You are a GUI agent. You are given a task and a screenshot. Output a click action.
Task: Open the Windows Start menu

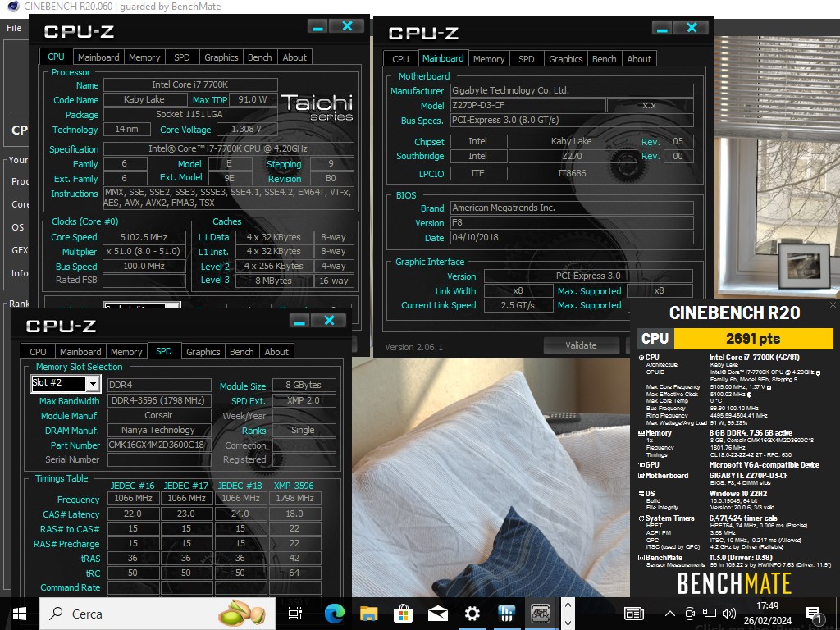point(20,614)
